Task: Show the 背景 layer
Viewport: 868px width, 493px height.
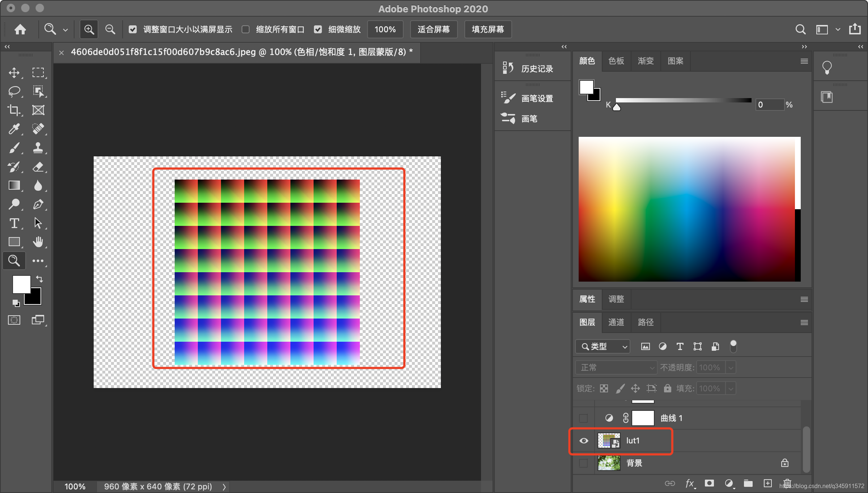Action: [583, 463]
